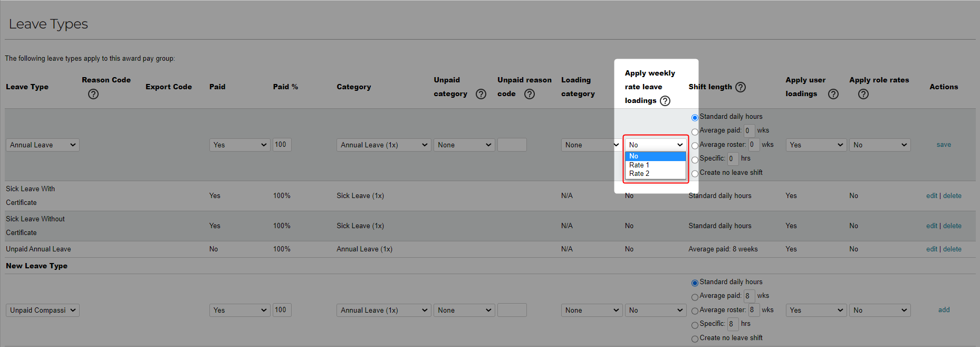The width and height of the screenshot is (980, 347).
Task: Open weekly rate loadings dropdown in New Leave Type row
Action: [656, 310]
